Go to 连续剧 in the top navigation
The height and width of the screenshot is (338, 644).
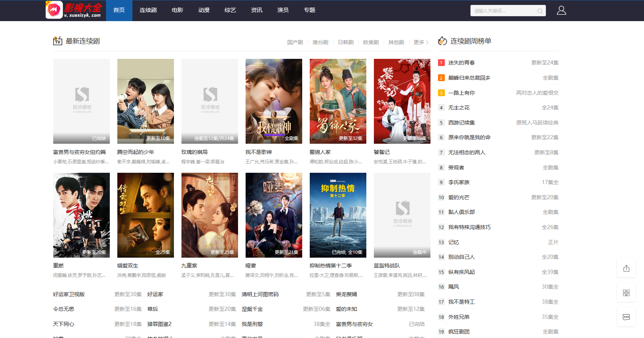(148, 11)
